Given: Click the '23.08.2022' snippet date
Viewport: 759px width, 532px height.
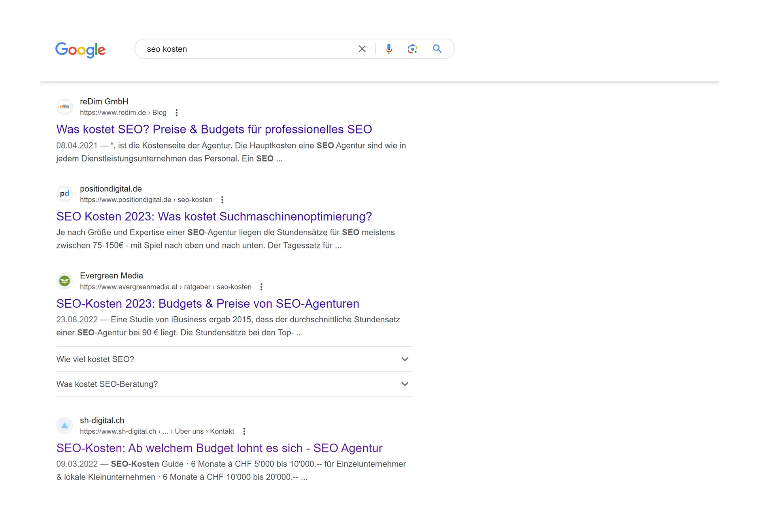Looking at the screenshot, I should pyautogui.click(x=77, y=320).
